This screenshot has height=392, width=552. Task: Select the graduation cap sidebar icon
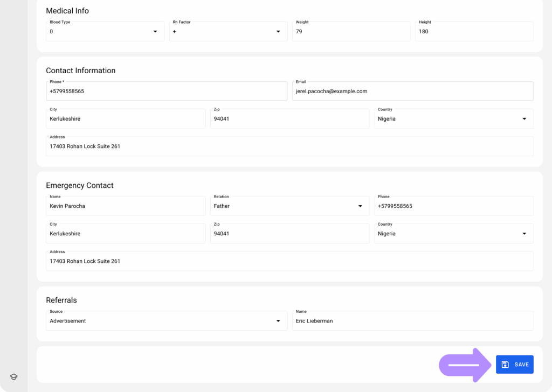point(13,376)
